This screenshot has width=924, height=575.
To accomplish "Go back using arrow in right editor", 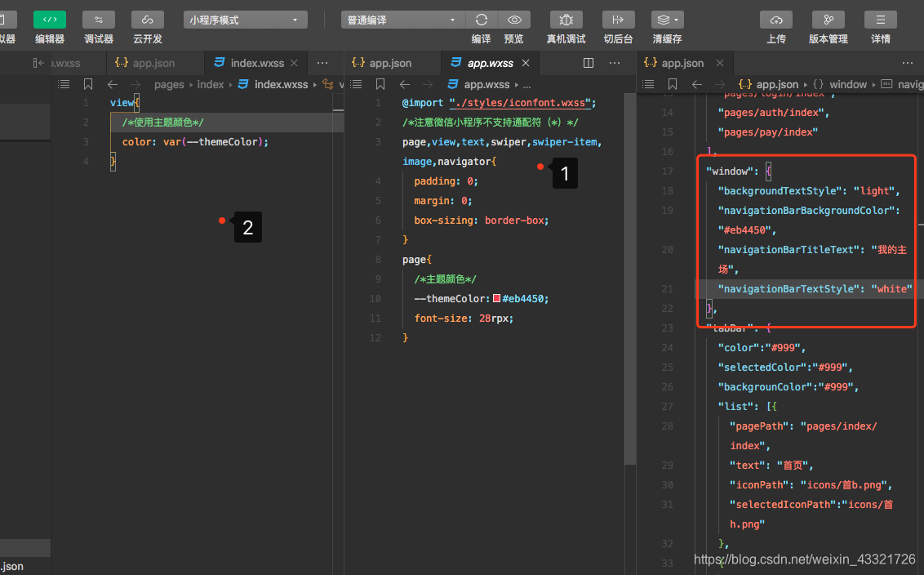I will click(697, 84).
